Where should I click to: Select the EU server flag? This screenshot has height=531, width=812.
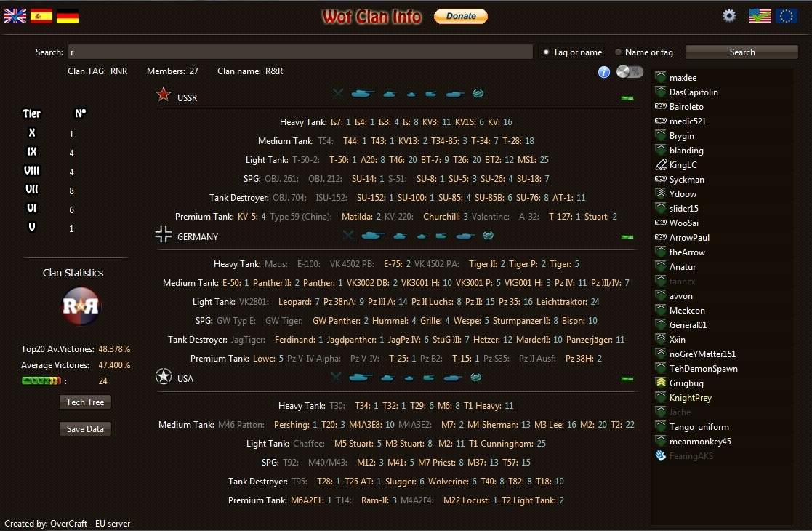pyautogui.click(x=786, y=16)
